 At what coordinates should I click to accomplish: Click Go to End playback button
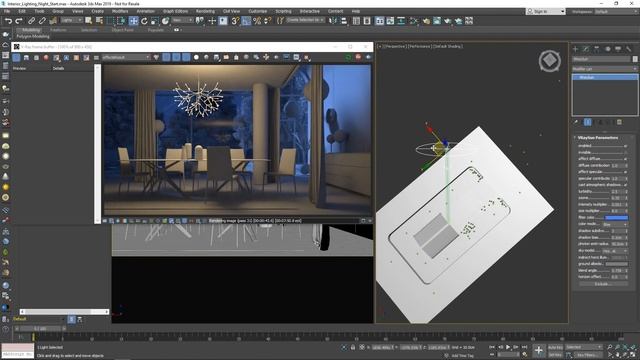(524, 347)
